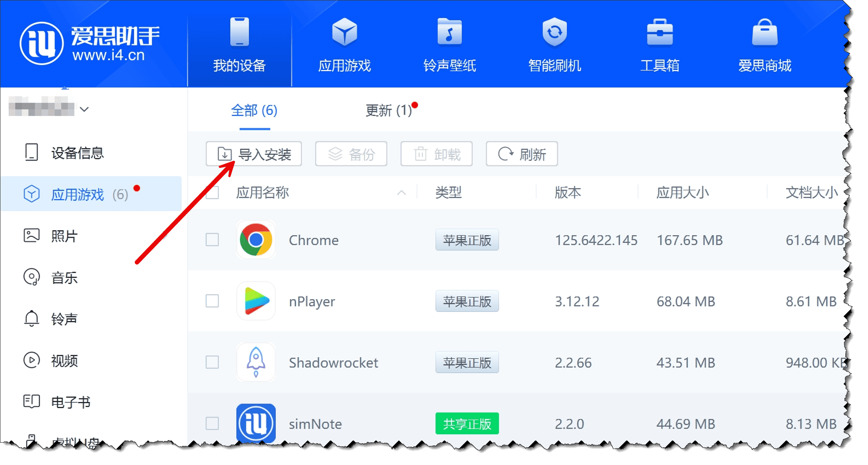
Task: Click version 3.12.12
Action: click(577, 301)
